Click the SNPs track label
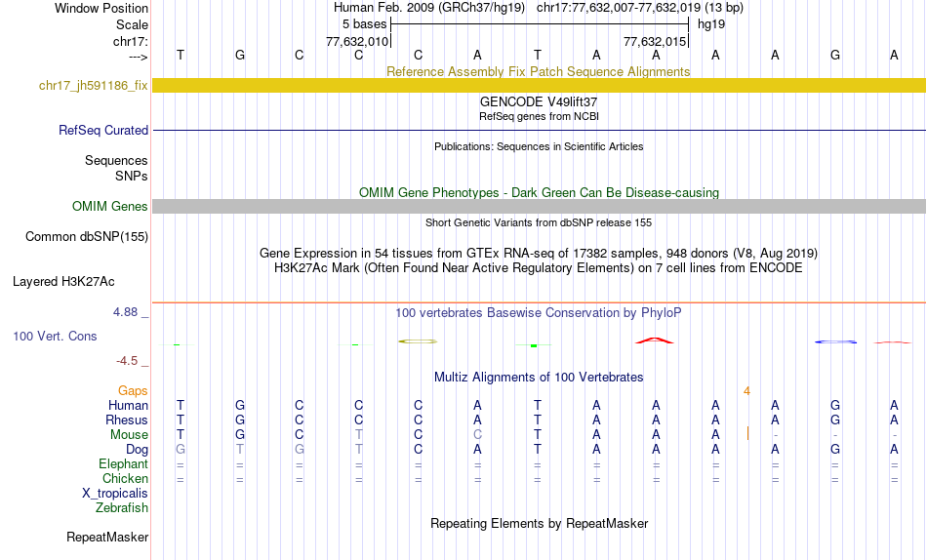927x560 pixels. 132,177
